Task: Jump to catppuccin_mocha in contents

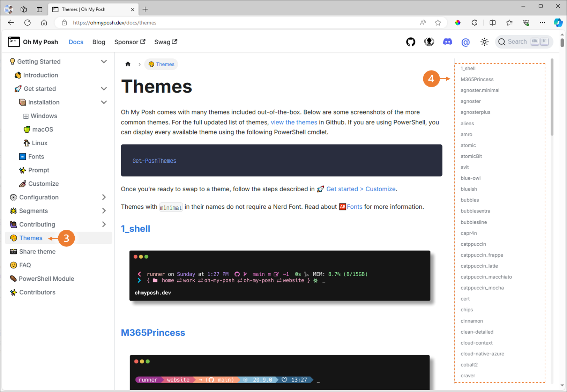Action: tap(482, 288)
